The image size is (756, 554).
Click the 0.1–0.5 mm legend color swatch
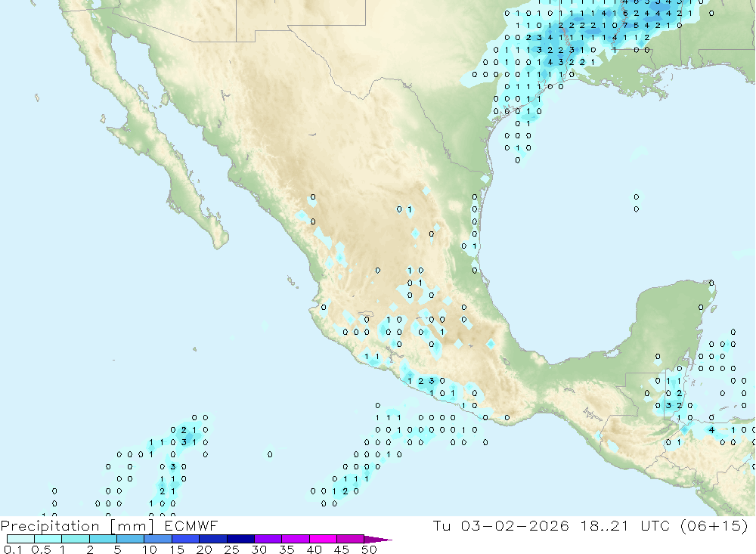pos(20,539)
